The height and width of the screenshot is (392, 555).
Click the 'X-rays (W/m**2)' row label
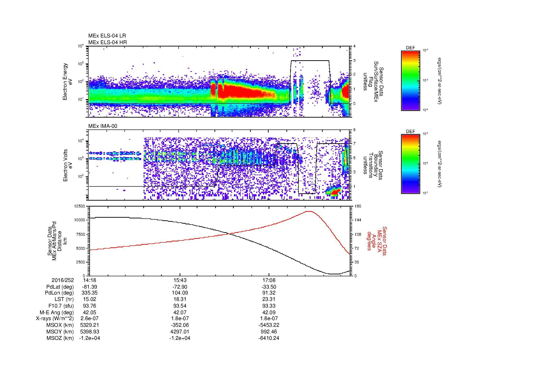[55, 318]
